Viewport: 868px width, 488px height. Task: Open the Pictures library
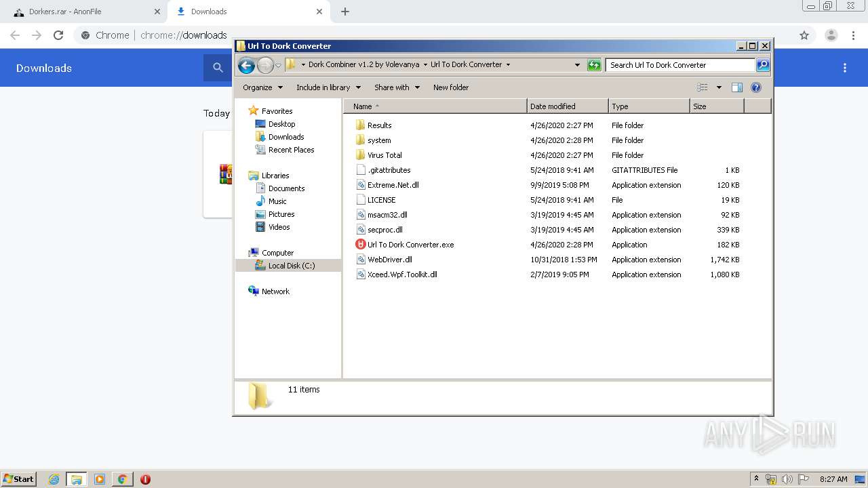tap(281, 214)
